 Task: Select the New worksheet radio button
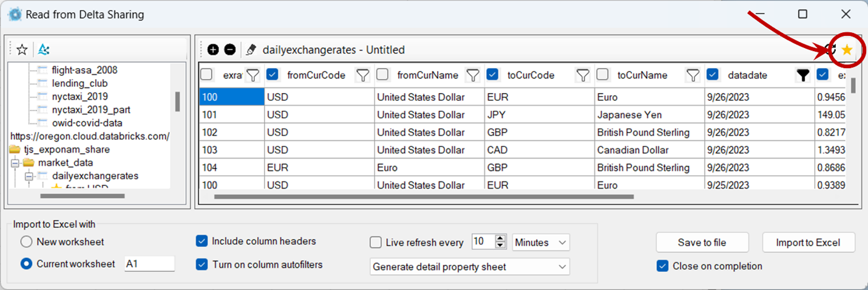coord(26,242)
